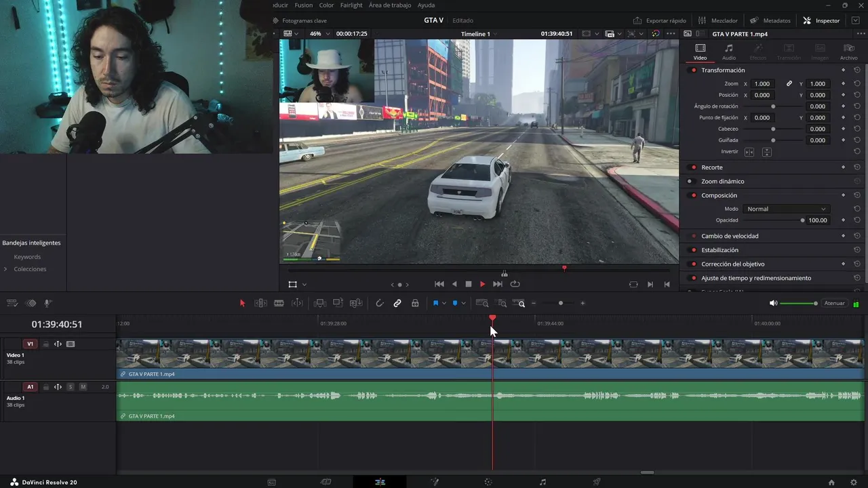
Task: Select the V1 track destination button
Action: [x=30, y=344]
